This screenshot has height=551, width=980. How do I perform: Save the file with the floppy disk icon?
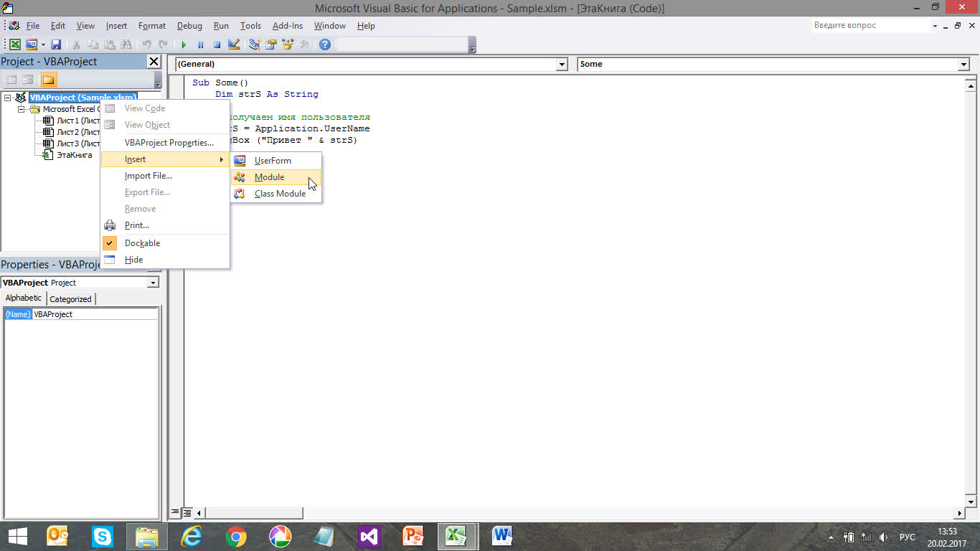pyautogui.click(x=56, y=44)
